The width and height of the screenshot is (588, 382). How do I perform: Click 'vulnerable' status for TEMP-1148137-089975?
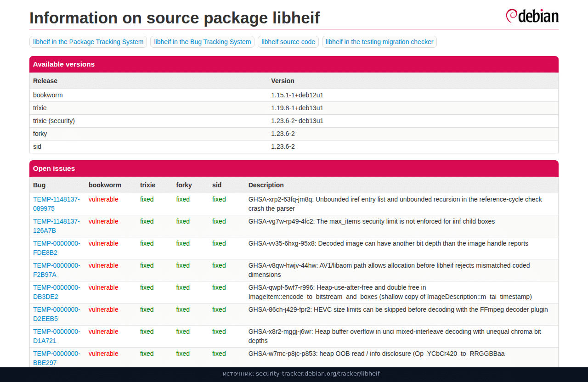(x=103, y=199)
